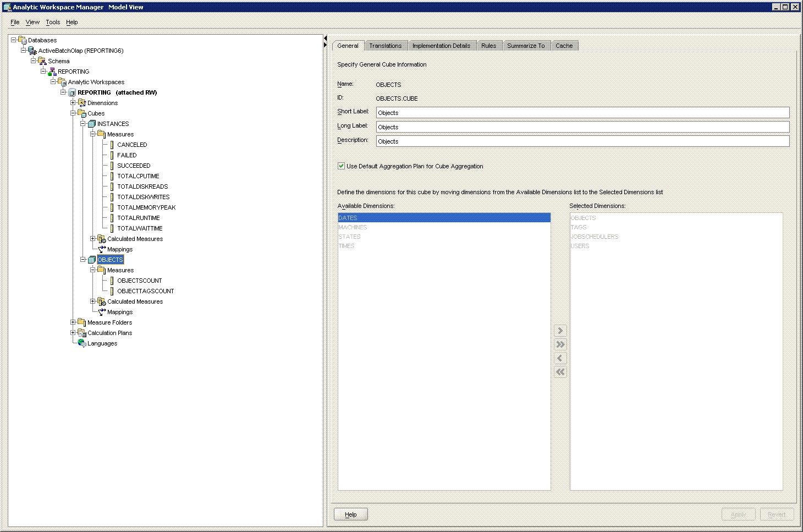Click the REPORTING attached RW workspace icon
This screenshot has height=532, width=803.
pyautogui.click(x=72, y=92)
